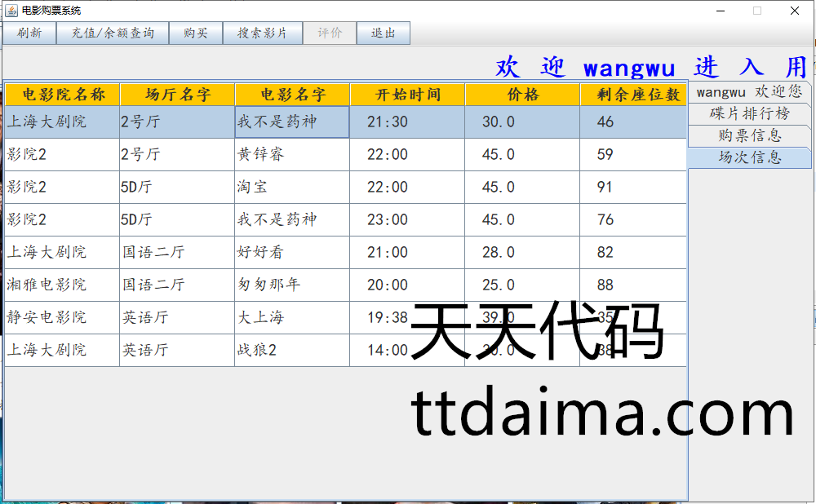The width and height of the screenshot is (816, 504).
Task: Select the 淘宝 movie cell
Action: (291, 188)
